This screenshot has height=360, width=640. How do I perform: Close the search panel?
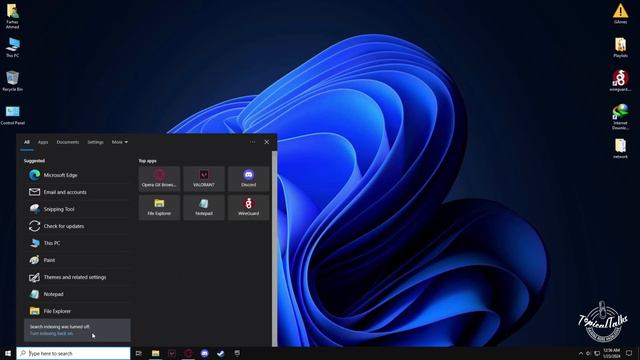point(267,142)
